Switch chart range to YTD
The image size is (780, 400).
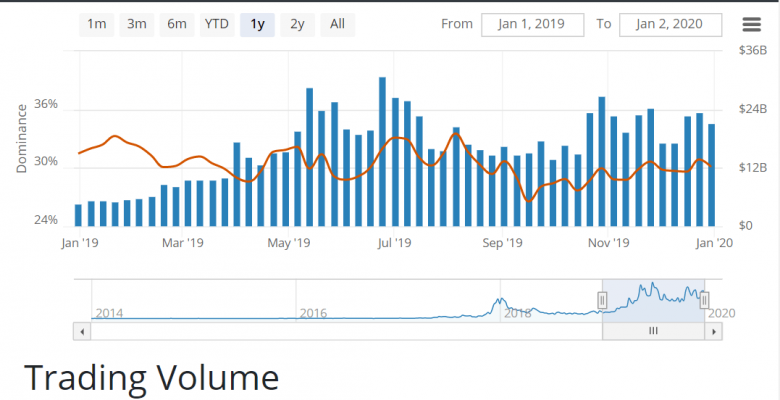217,24
